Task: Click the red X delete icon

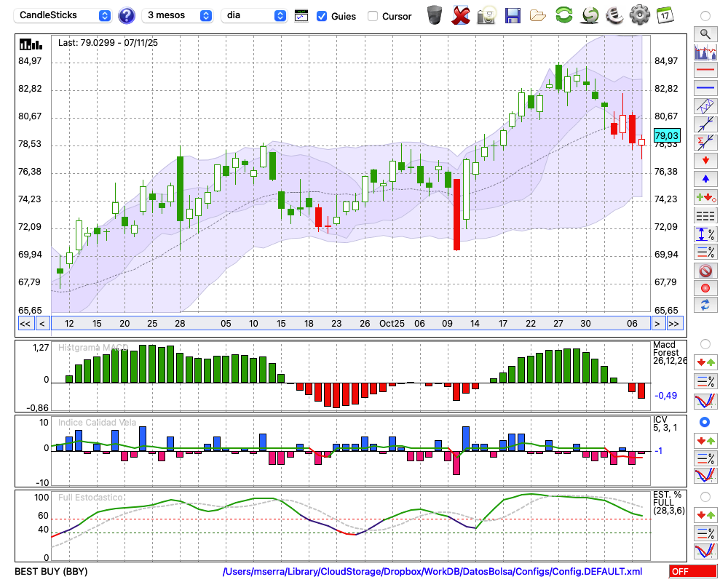Action: click(461, 15)
